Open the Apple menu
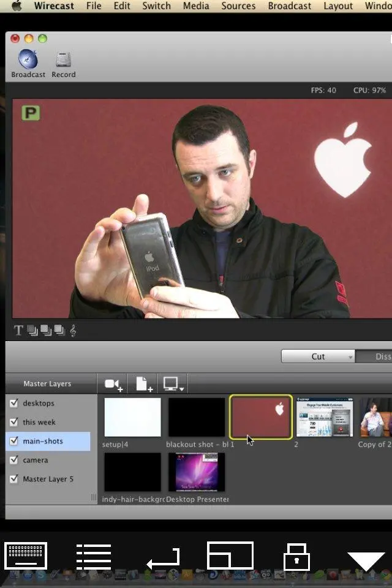Viewport: 392px width, 588px height. tap(17, 6)
